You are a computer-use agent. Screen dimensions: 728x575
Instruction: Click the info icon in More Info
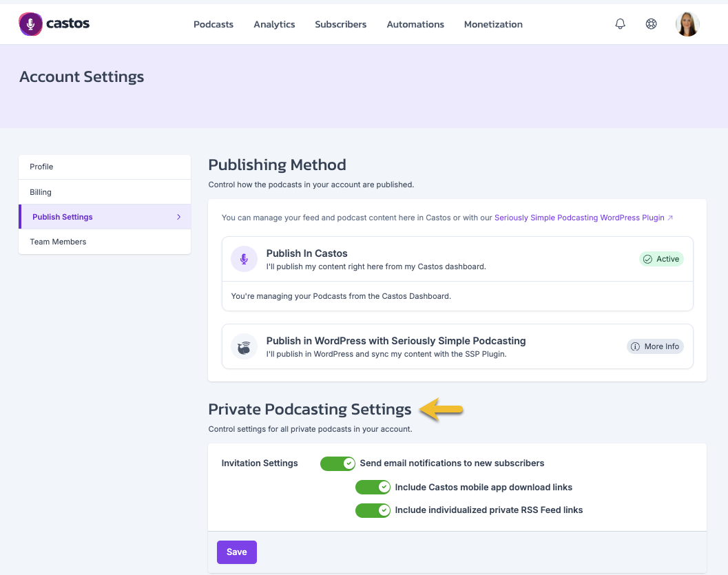(x=635, y=346)
